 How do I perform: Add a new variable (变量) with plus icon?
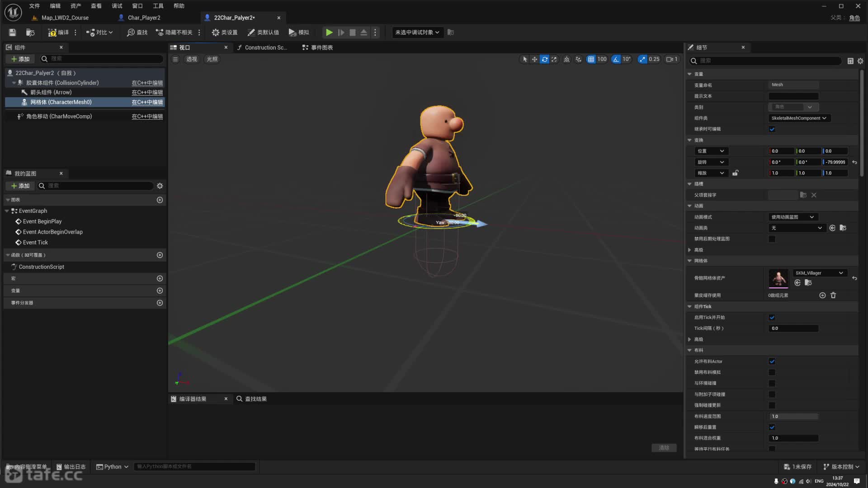pyautogui.click(x=160, y=291)
